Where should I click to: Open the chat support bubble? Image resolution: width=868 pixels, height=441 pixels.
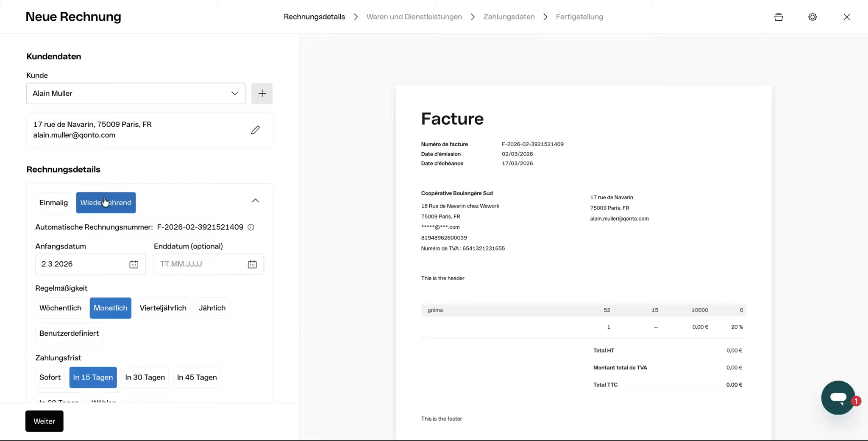(838, 398)
